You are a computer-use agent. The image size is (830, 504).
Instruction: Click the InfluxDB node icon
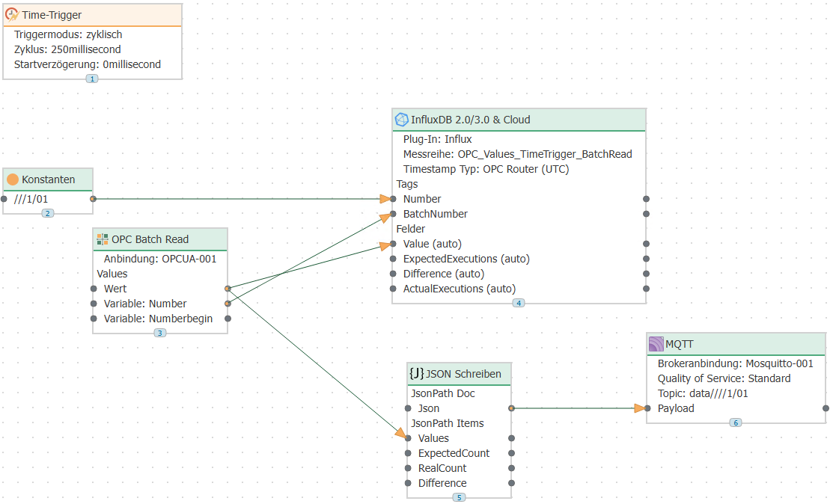point(402,120)
